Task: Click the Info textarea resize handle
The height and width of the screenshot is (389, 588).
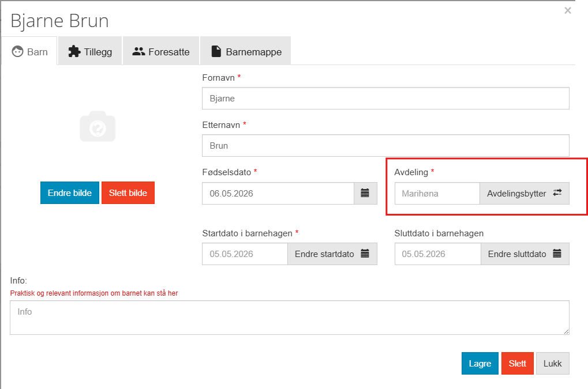Action: (x=566, y=331)
